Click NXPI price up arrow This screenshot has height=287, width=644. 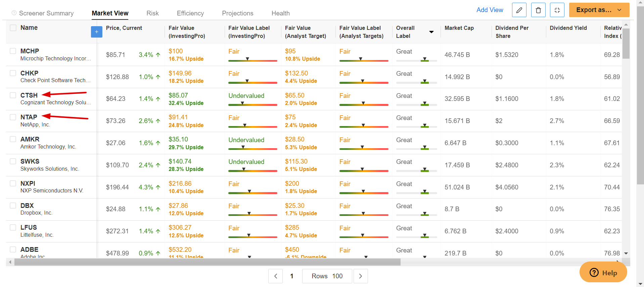[x=158, y=187]
